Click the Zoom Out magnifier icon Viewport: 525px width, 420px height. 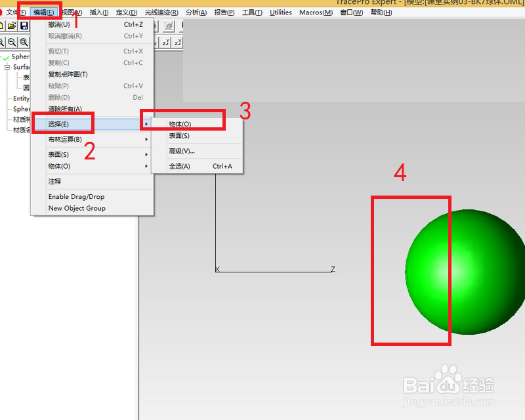12,42
